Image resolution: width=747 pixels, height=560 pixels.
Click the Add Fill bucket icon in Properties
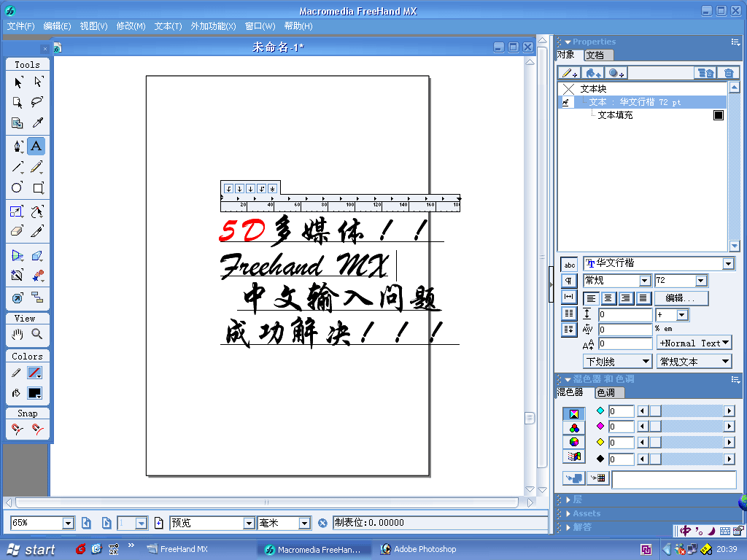[x=592, y=73]
